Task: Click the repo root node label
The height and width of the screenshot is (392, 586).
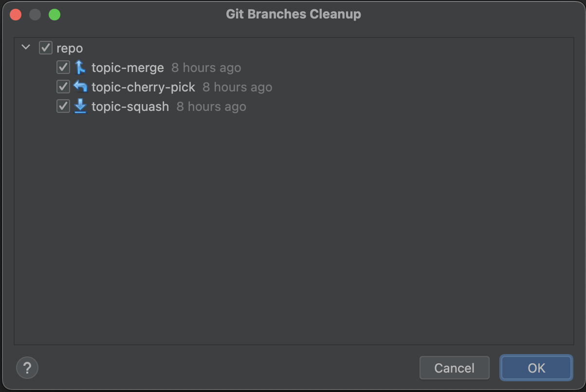Action: coord(71,48)
